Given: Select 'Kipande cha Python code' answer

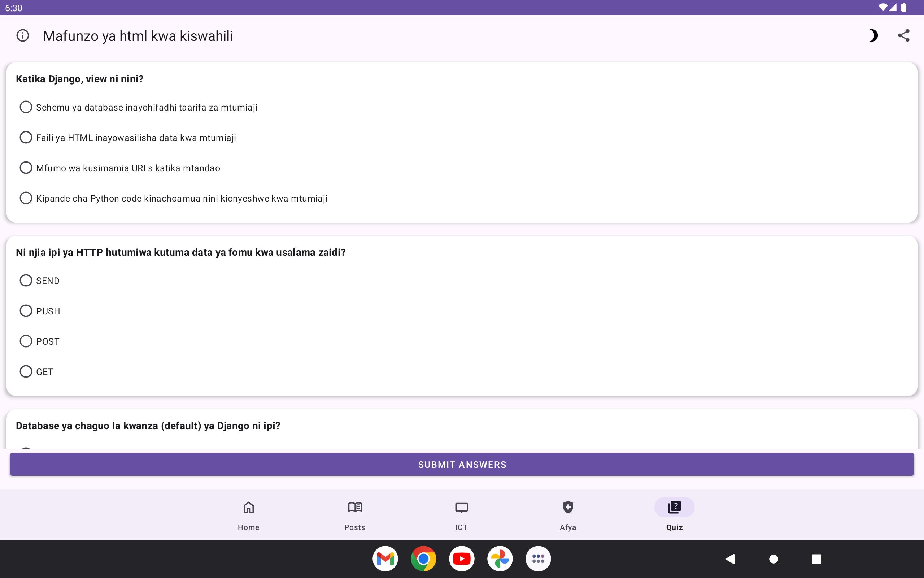Looking at the screenshot, I should click(x=173, y=198).
